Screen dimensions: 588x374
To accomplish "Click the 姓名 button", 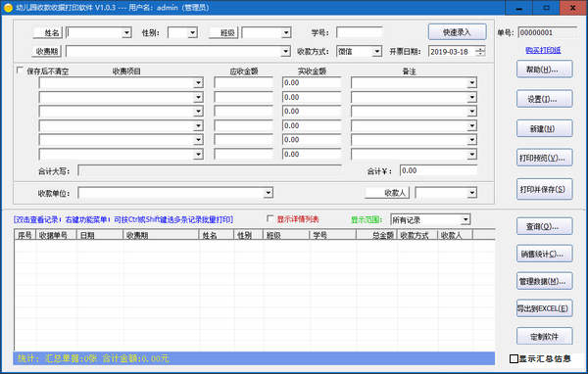I will pyautogui.click(x=47, y=32).
